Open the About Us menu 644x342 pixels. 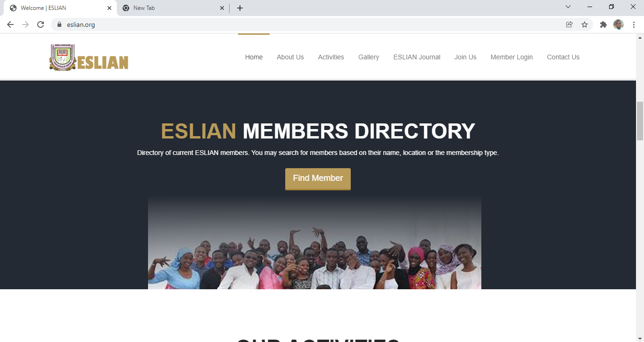pyautogui.click(x=290, y=57)
